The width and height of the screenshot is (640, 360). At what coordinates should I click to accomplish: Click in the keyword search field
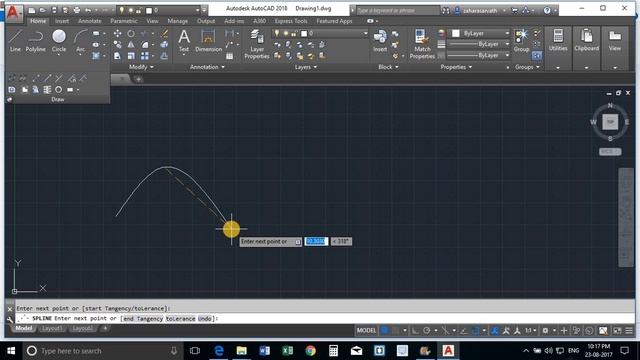coord(398,11)
